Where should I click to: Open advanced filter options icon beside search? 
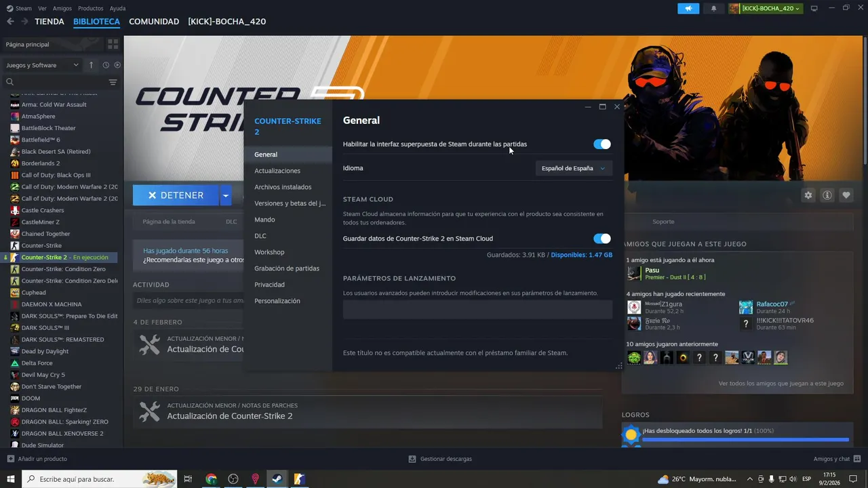pyautogui.click(x=113, y=82)
